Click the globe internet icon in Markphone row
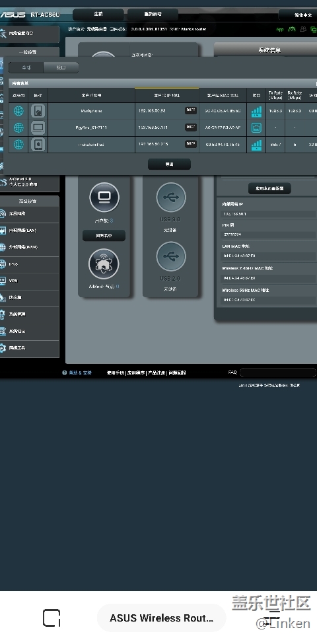Viewport: 317px width, 644px height. [18, 111]
